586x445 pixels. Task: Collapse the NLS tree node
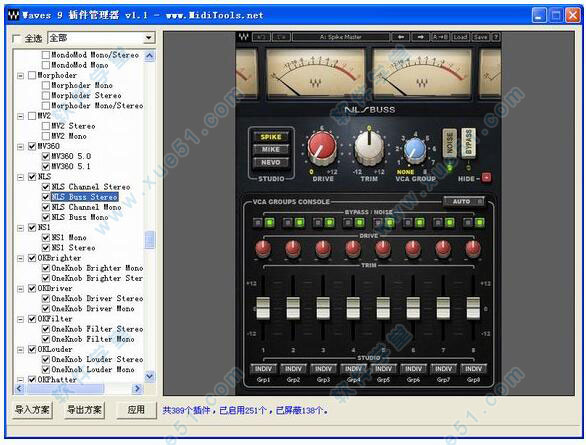pos(21,177)
